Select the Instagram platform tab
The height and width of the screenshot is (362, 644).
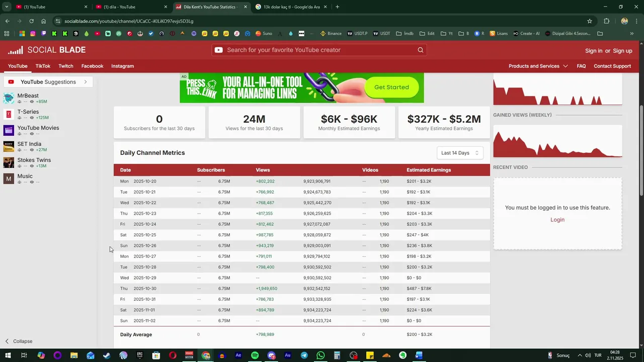122,66
